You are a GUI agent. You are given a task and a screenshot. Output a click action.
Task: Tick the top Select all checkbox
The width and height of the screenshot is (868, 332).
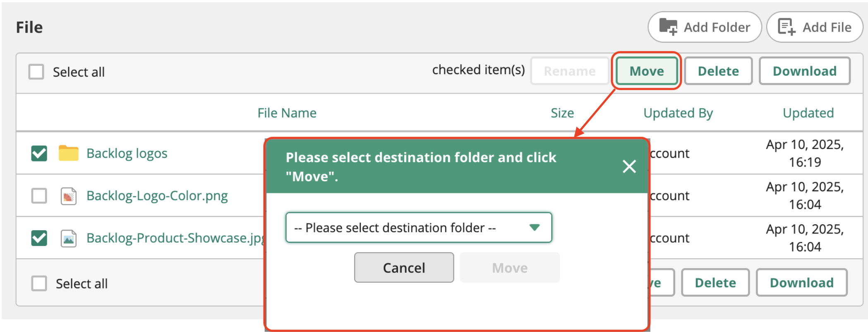point(36,72)
